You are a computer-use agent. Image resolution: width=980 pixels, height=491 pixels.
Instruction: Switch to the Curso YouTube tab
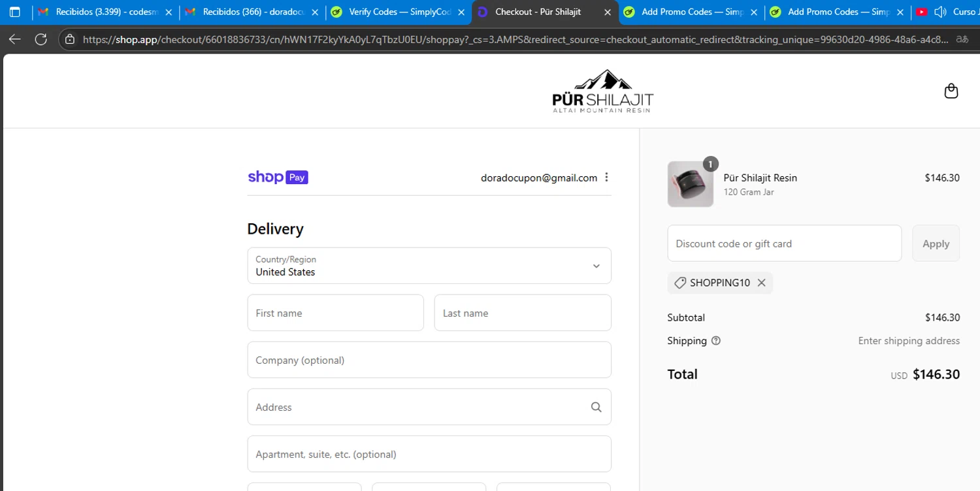tap(946, 12)
